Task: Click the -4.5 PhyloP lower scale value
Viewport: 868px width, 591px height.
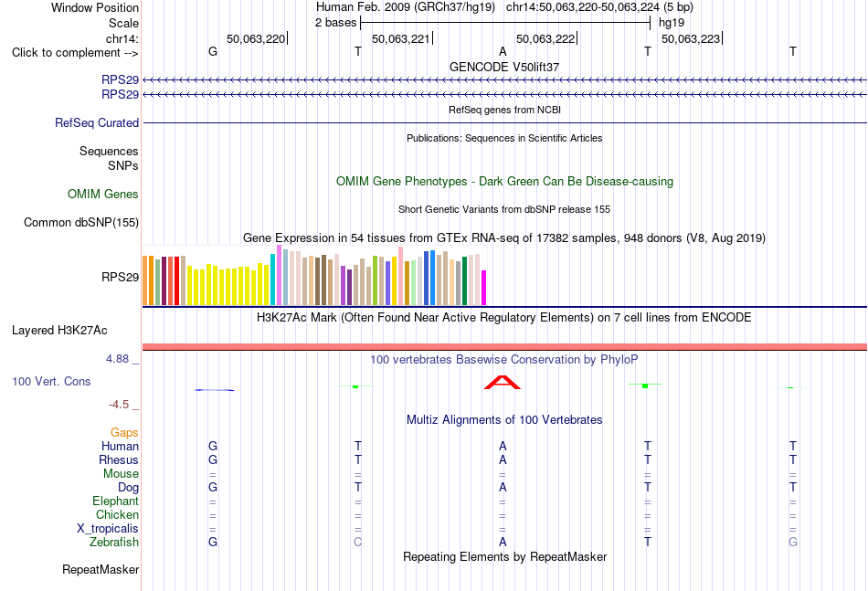Action: pyautogui.click(x=119, y=405)
